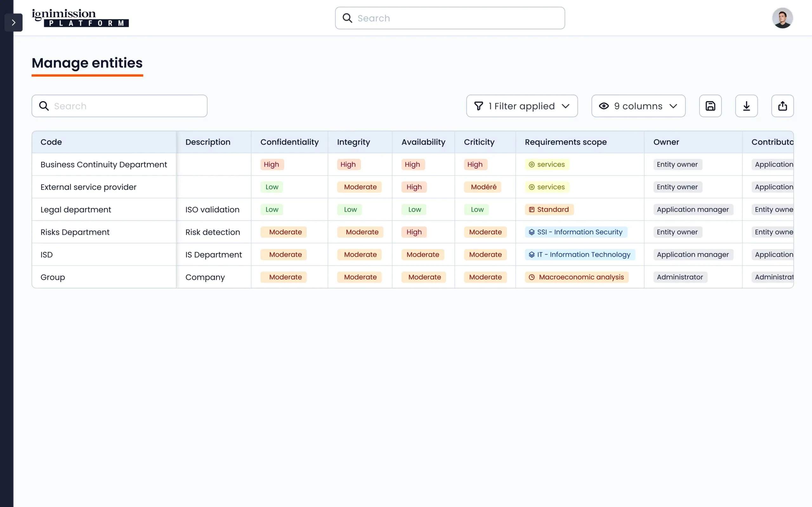Expand the 9 columns dropdown arrow
Screen dimensions: 812x507
pos(673,106)
